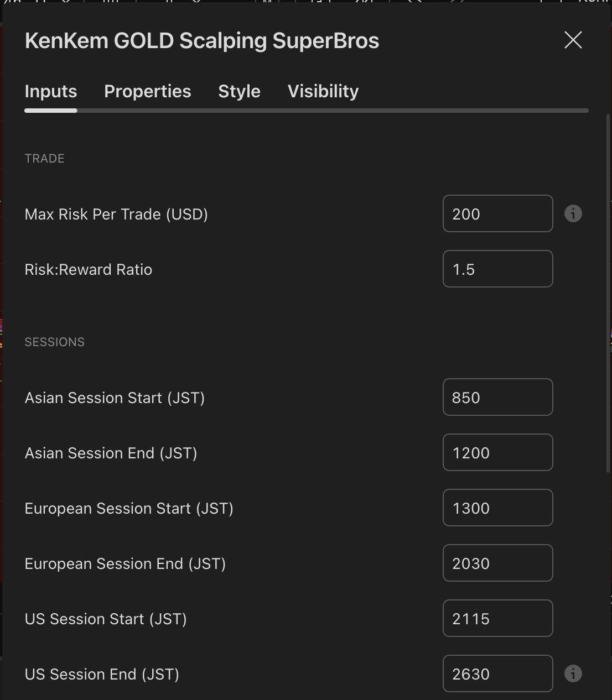Select the Inputs tab
612x700 pixels.
[50, 91]
